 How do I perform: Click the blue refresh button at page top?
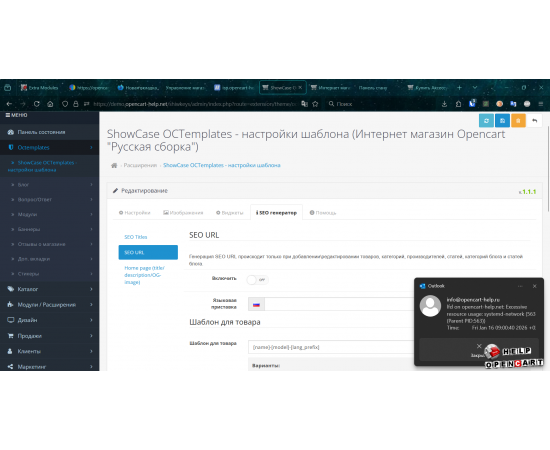point(486,121)
